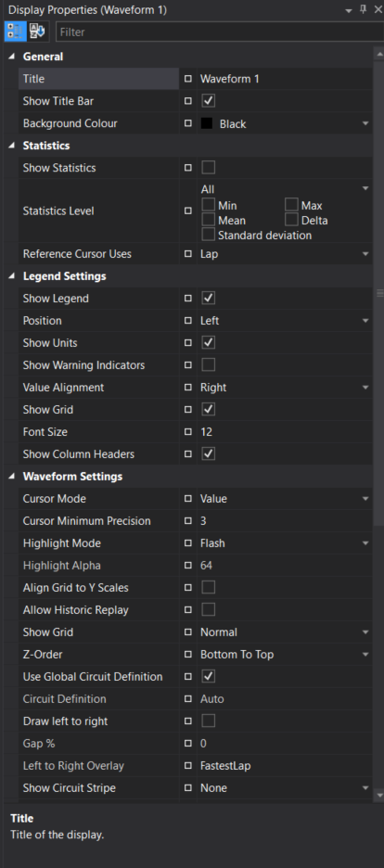Image resolution: width=384 pixels, height=868 pixels.
Task: Open Value Alignment dropdown
Action: point(365,388)
